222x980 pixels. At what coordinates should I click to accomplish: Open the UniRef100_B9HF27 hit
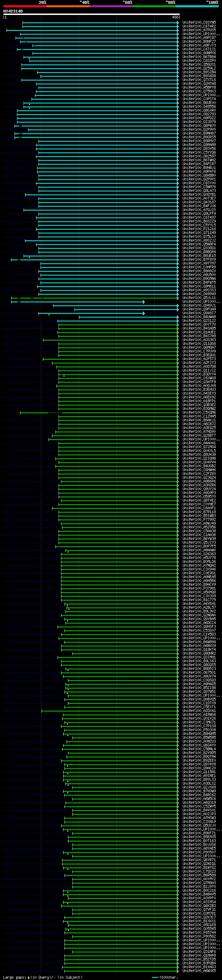[199, 41]
